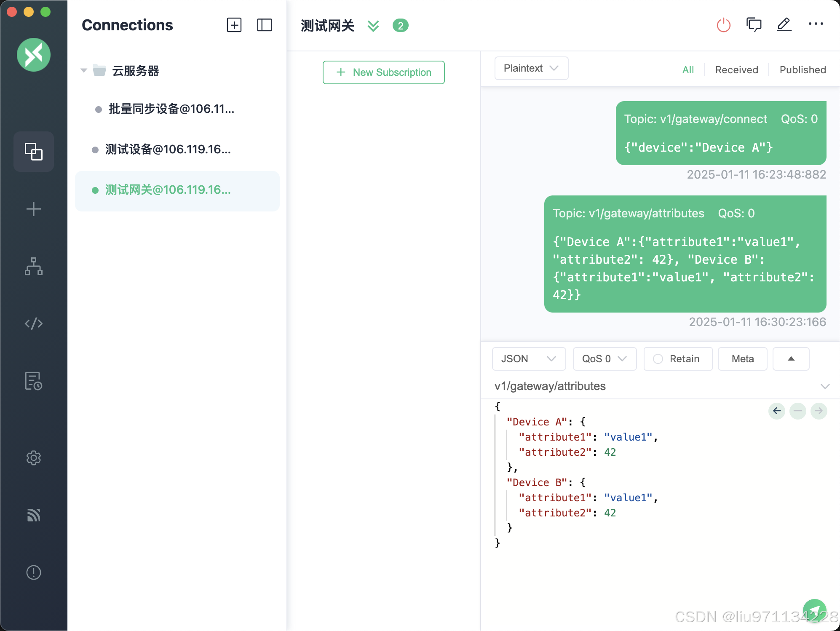Toggle the sidebar layout icon
Viewport: 840px width, 631px height.
click(x=264, y=25)
